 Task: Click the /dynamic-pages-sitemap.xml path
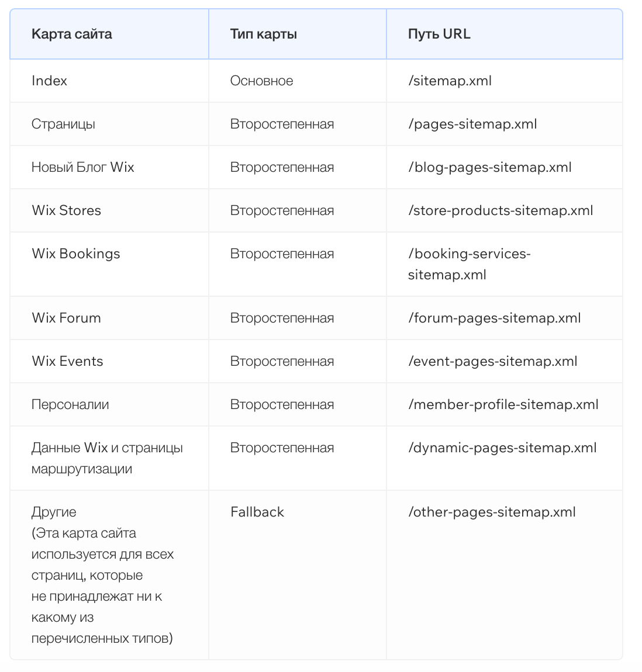(x=502, y=448)
